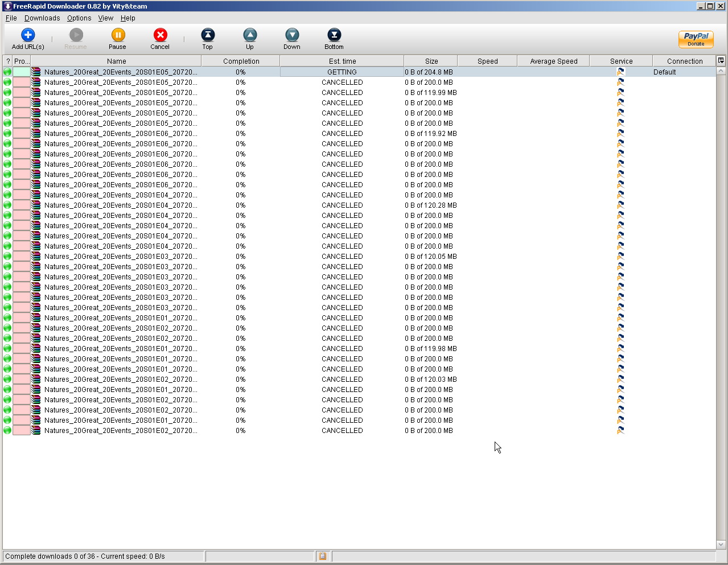Sort the list by Name column header
The height and width of the screenshot is (565, 728).
(116, 61)
